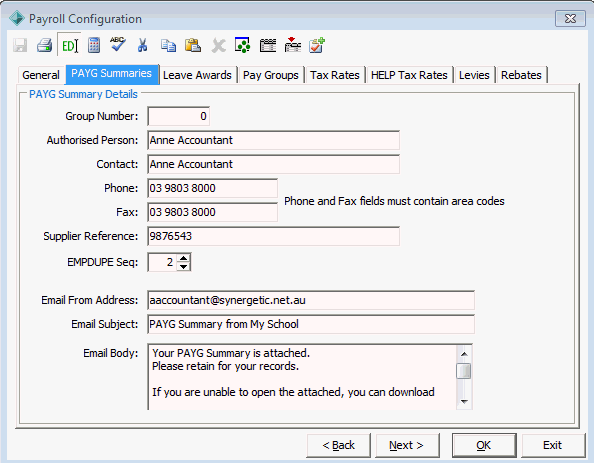Go to the Levies tab
This screenshot has height=463, width=594.
point(474,75)
